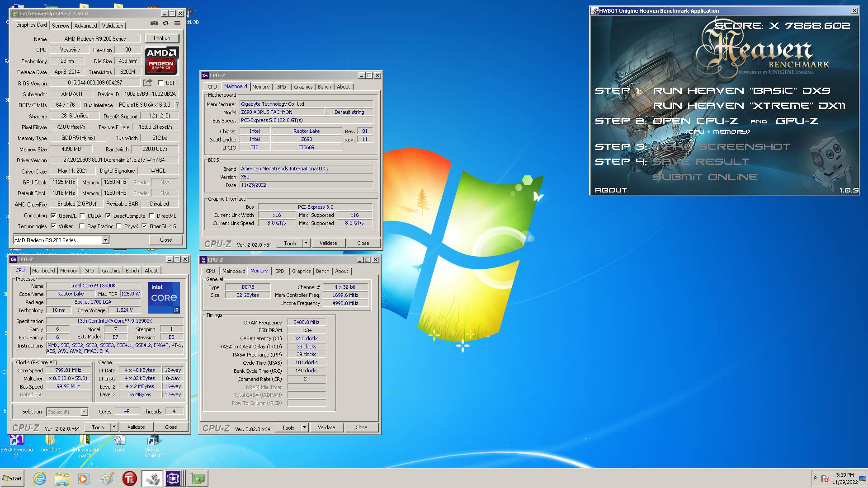Click Open CPU-Z link in HWBOT window
This screenshot has height=488, width=868.
point(695,121)
